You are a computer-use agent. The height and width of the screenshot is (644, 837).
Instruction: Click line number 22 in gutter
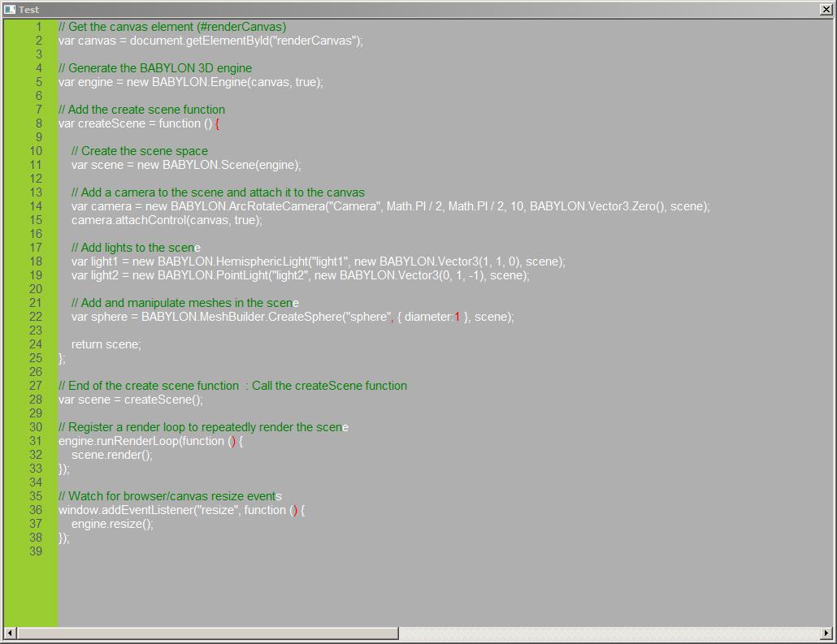tap(36, 317)
